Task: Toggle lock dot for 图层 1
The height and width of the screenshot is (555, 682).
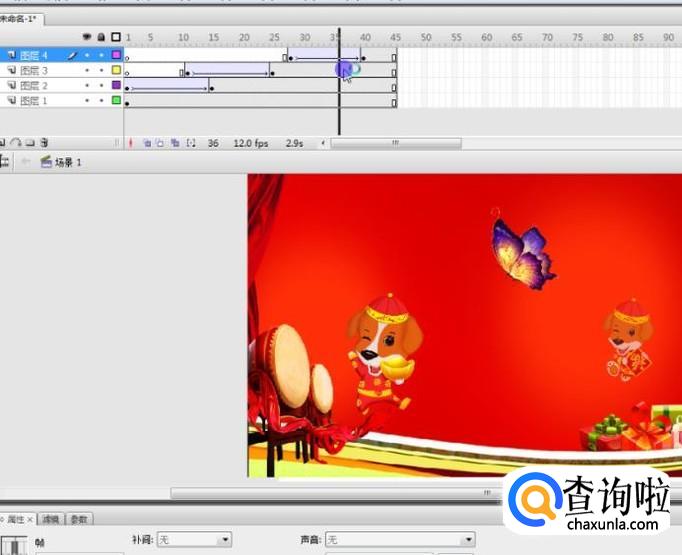Action: (x=101, y=100)
